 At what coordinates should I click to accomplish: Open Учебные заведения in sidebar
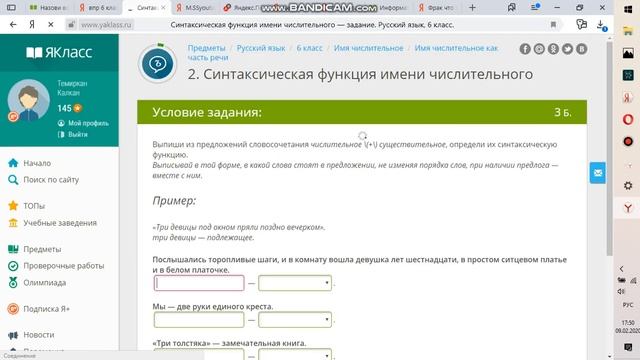click(x=60, y=223)
